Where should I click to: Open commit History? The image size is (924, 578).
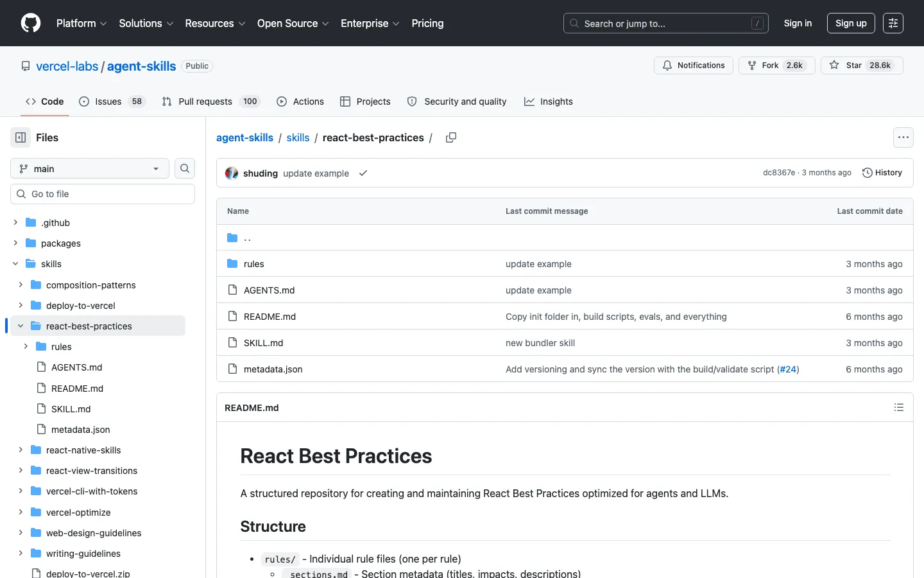tap(882, 173)
